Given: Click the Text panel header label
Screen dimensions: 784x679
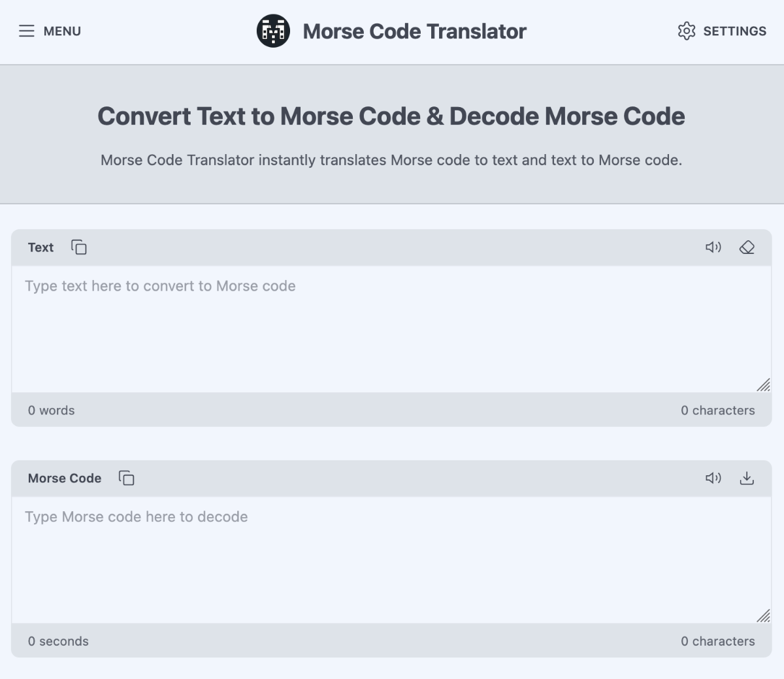Looking at the screenshot, I should click(41, 247).
